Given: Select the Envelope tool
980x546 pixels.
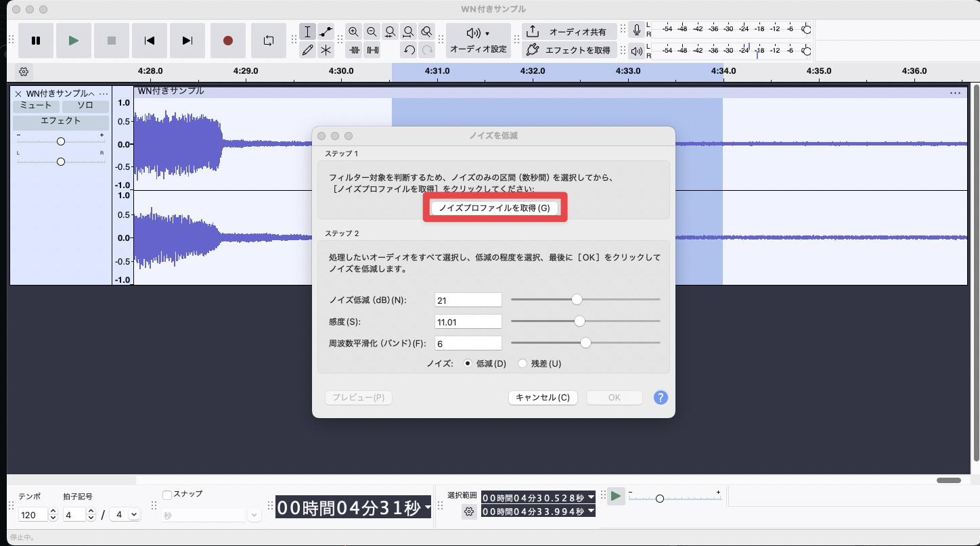Looking at the screenshot, I should pos(326,32).
